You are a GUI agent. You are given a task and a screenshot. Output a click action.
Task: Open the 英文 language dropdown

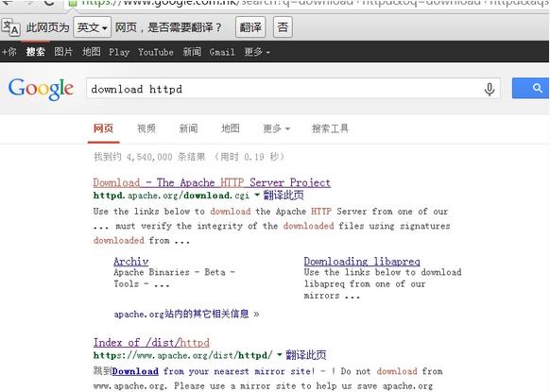[93, 27]
